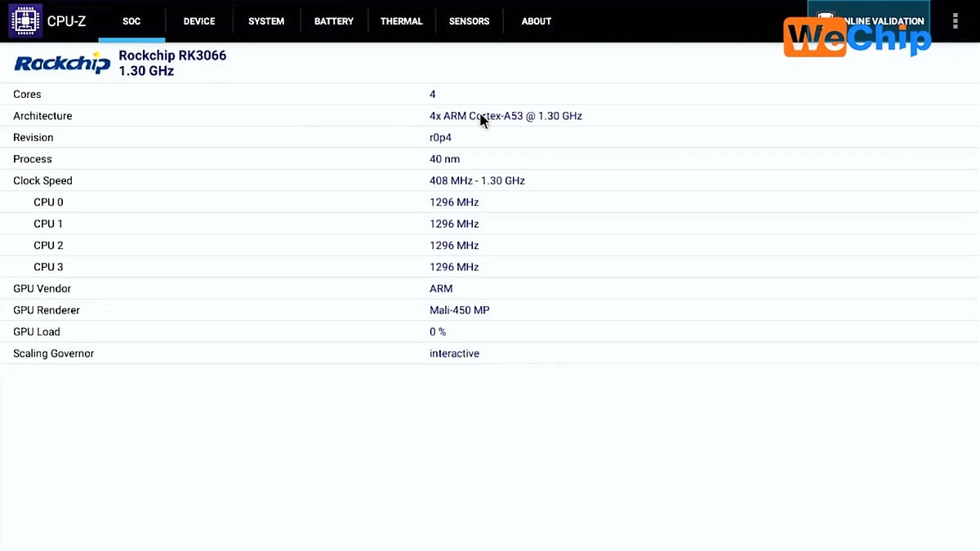Go to the SENSORS tab
This screenshot has width=980, height=551.
(x=469, y=21)
